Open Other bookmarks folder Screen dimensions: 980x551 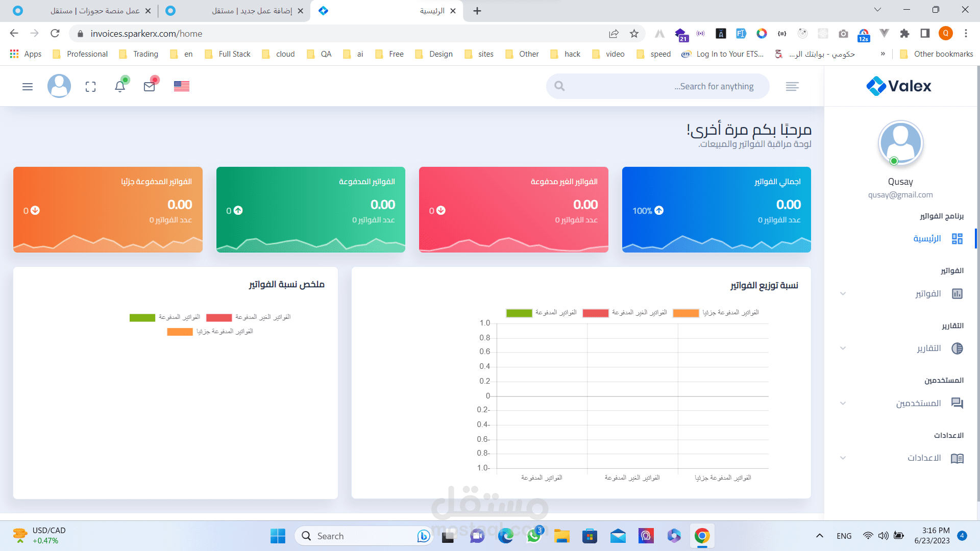(x=937, y=54)
